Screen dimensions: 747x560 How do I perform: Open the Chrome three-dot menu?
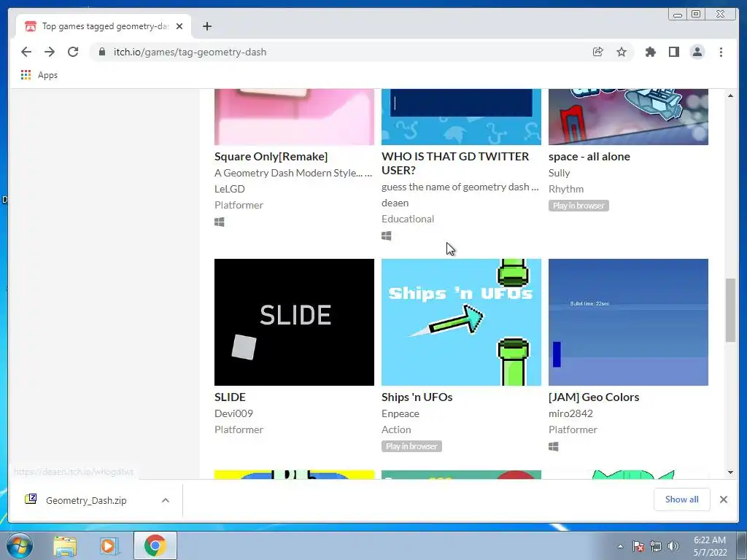click(721, 52)
